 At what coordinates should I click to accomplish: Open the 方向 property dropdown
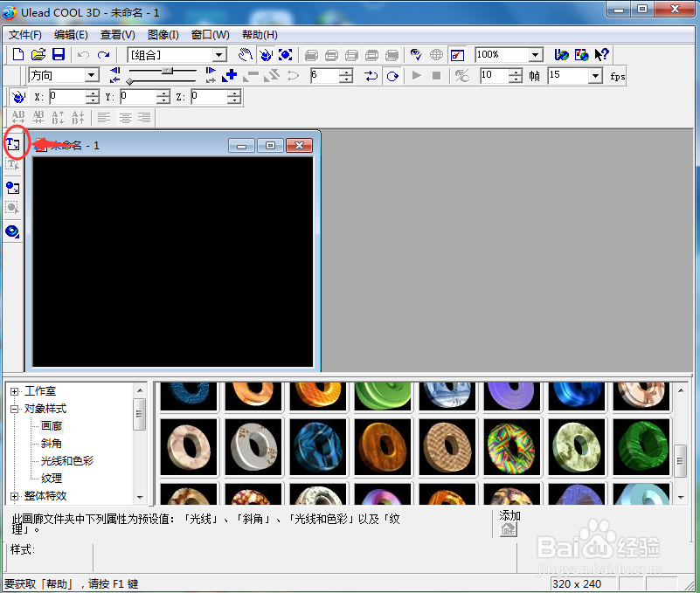click(x=92, y=75)
